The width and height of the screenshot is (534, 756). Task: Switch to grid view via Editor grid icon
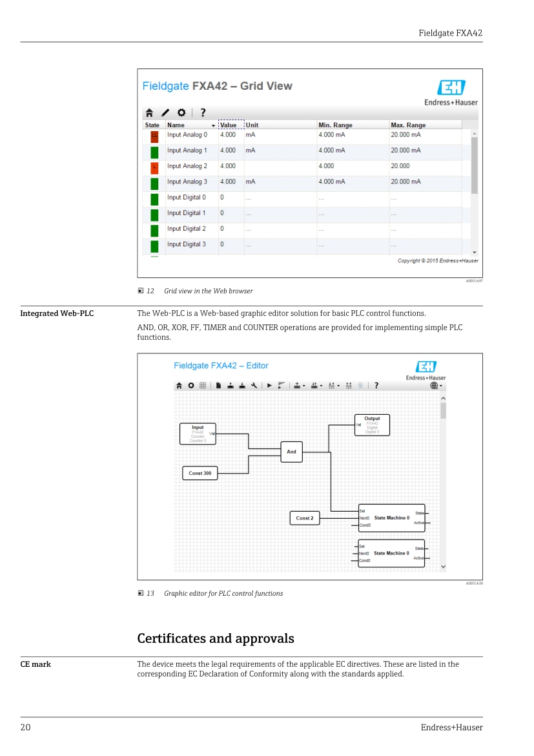pyautogui.click(x=203, y=386)
